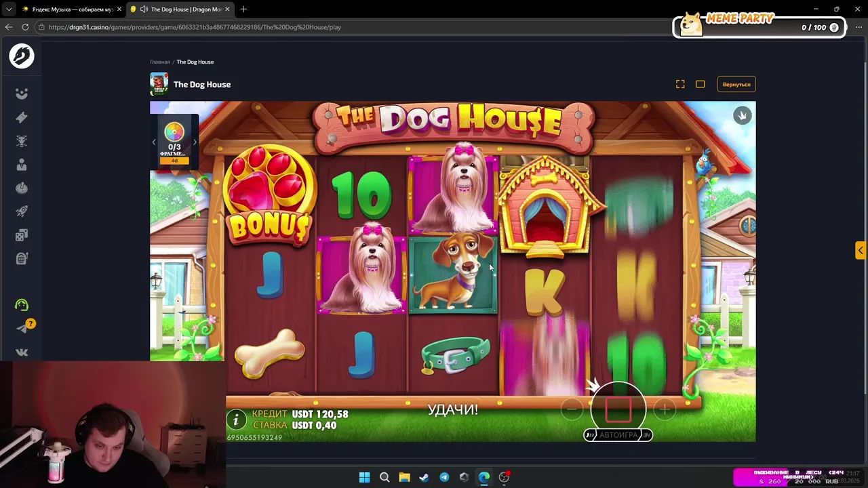Open the game info button
868x488 pixels.
pos(236,420)
